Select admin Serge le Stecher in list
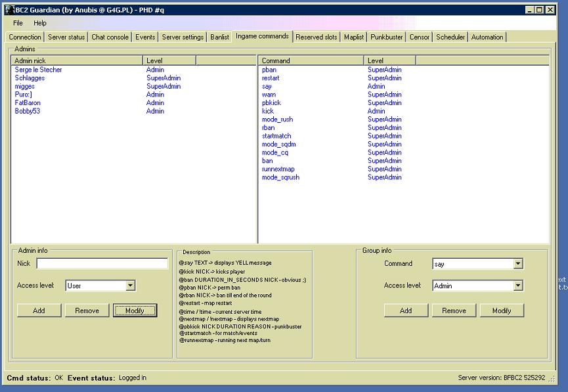The width and height of the screenshot is (568, 392). 38,70
